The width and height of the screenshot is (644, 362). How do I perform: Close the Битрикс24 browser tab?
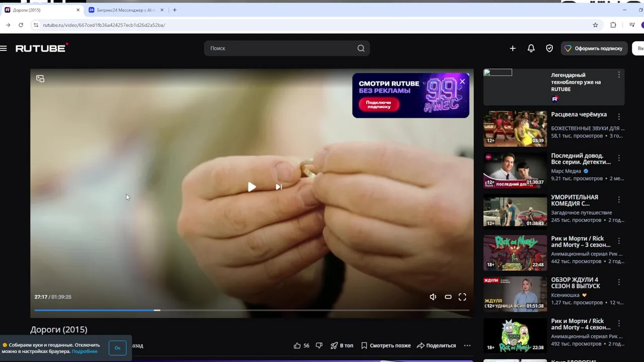click(162, 10)
